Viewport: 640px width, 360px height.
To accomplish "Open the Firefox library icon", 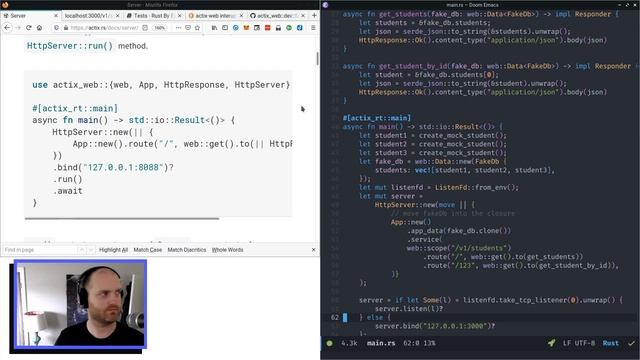I will pos(214,28).
